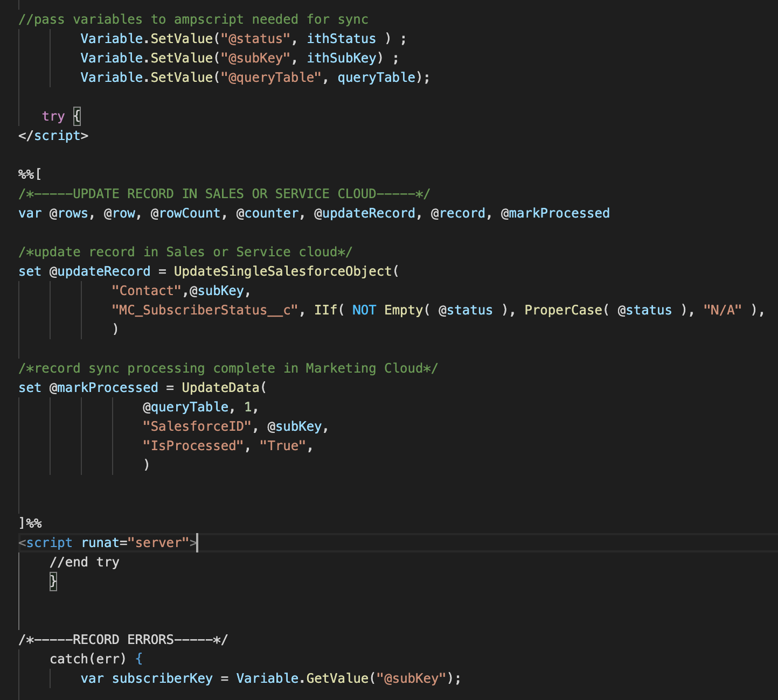Click the "N/A" fallback string
This screenshot has width=778, height=700.
tap(723, 310)
